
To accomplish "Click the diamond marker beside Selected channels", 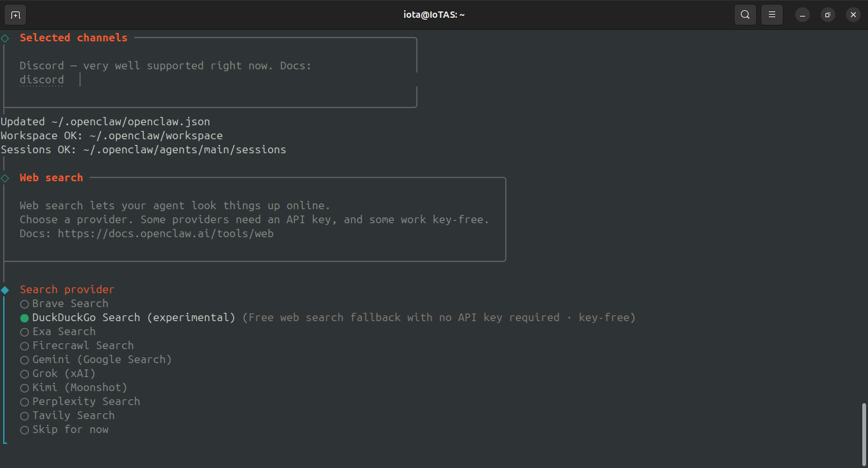I will [5, 38].
